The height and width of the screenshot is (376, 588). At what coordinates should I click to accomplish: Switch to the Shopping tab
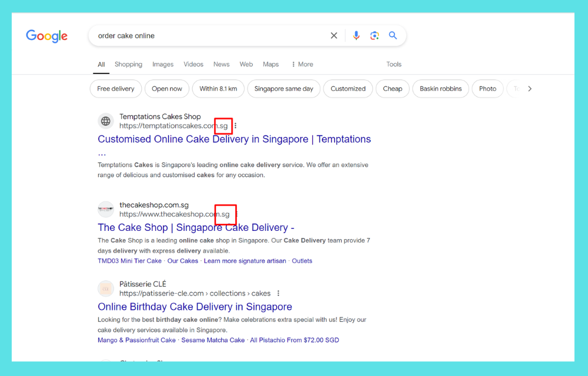pyautogui.click(x=128, y=65)
